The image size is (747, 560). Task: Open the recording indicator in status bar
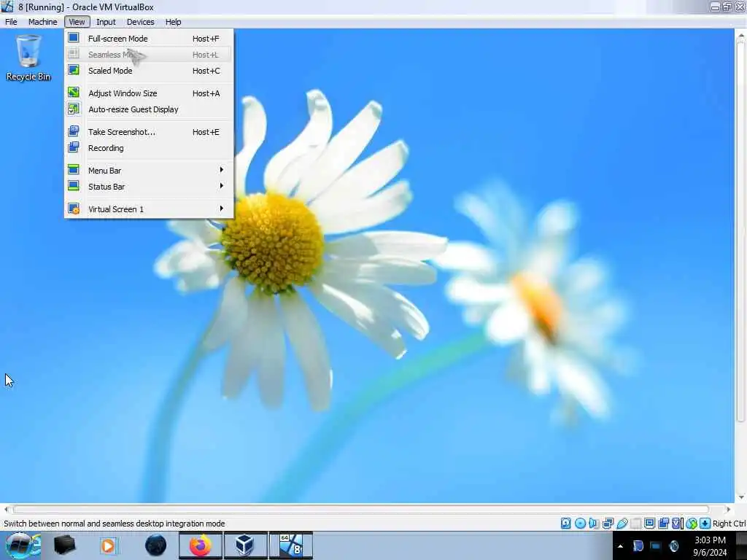tap(663, 524)
